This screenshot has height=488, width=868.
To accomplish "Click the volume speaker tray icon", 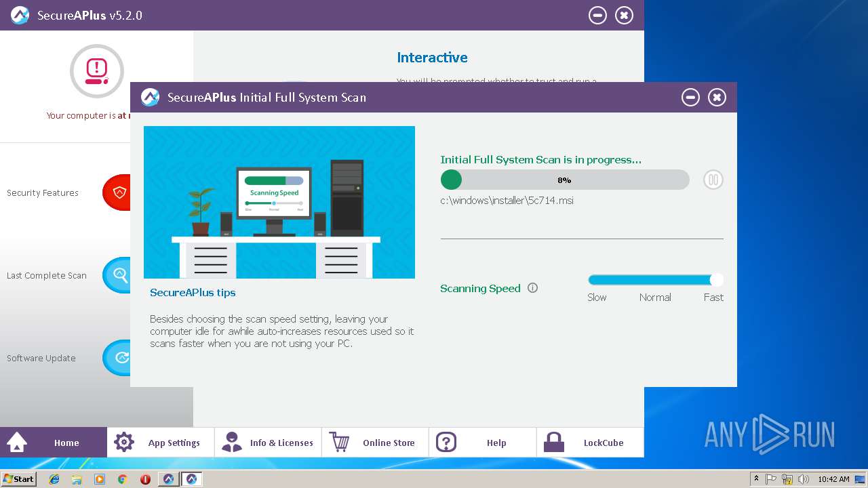I will 804,479.
